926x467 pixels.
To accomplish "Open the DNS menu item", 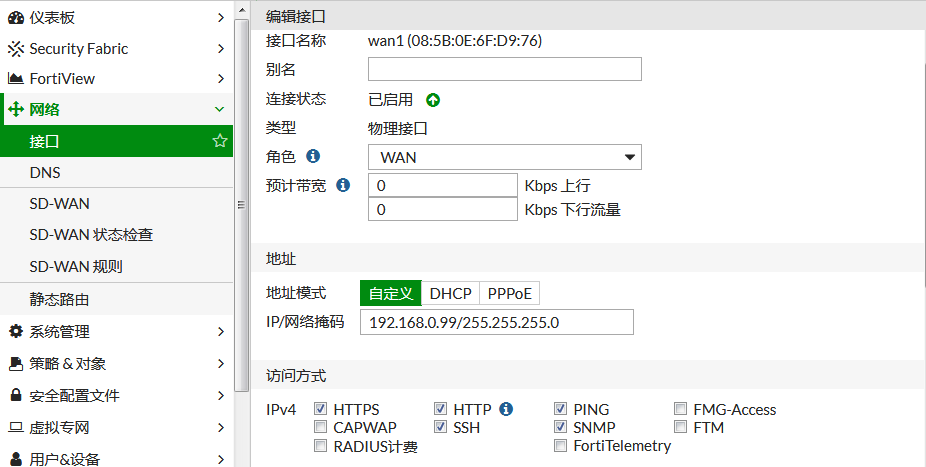I will pos(45,172).
